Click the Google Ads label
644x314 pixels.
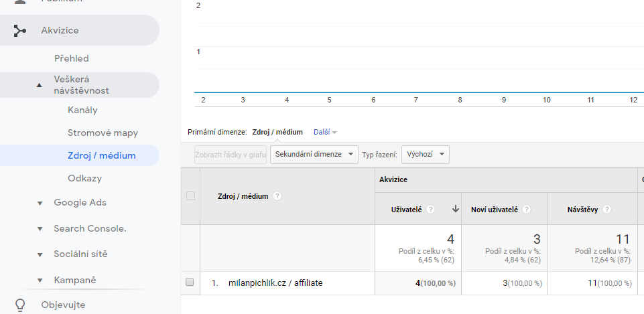[x=80, y=202]
